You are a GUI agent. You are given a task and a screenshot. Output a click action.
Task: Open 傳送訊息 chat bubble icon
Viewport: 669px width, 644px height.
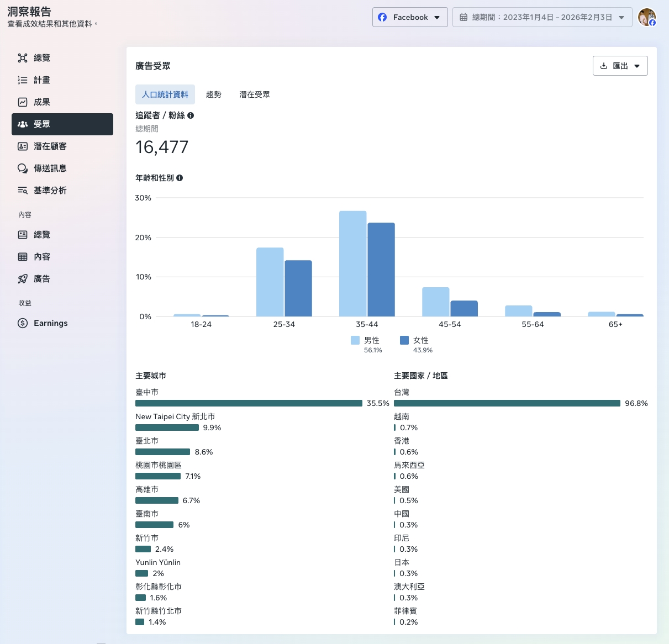pos(23,168)
